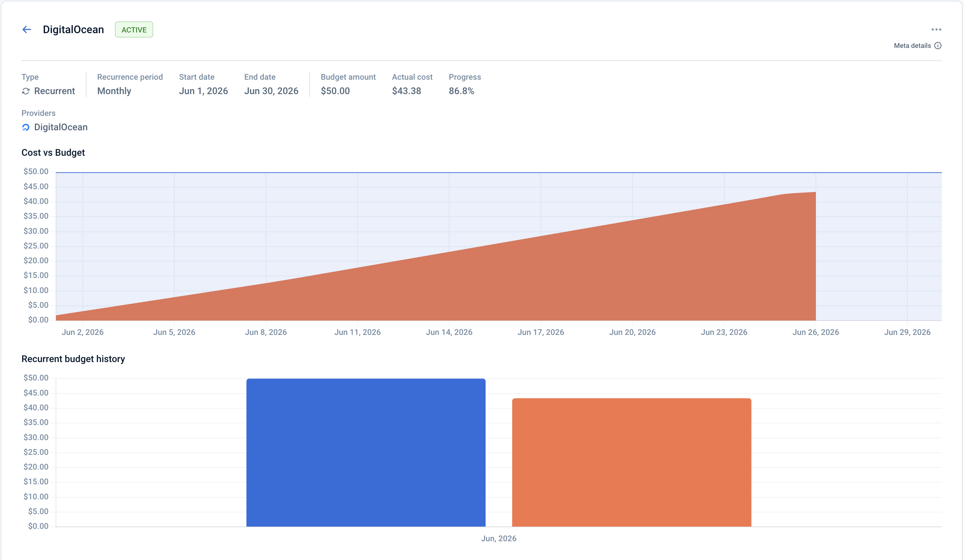Click the Jun 17, 2026 axis label
964x560 pixels.
coord(541,332)
